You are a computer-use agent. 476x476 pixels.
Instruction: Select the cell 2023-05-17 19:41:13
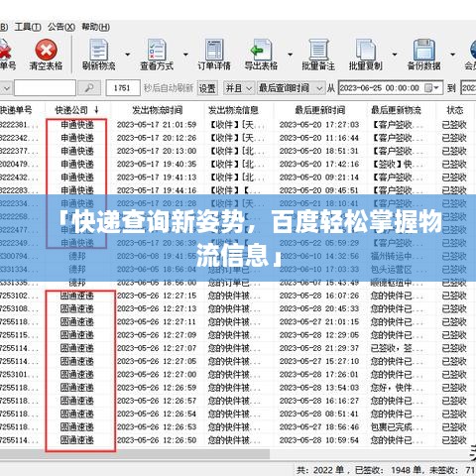tap(157, 178)
